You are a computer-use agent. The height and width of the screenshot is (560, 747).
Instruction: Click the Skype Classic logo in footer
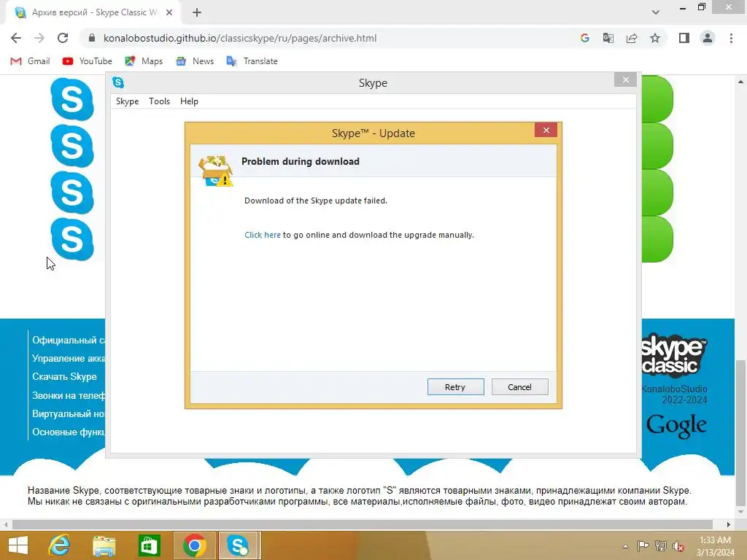[673, 355]
